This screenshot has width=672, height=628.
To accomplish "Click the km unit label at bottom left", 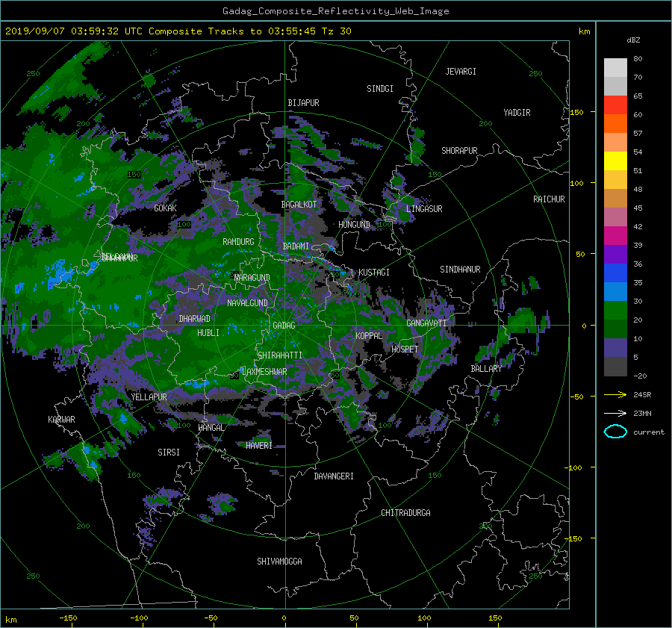I will pyautogui.click(x=10, y=620).
